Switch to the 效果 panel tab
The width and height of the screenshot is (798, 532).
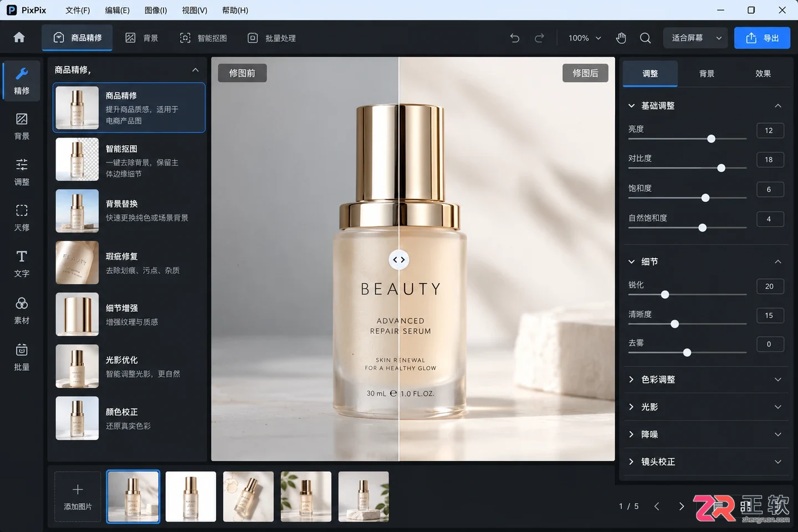click(763, 74)
